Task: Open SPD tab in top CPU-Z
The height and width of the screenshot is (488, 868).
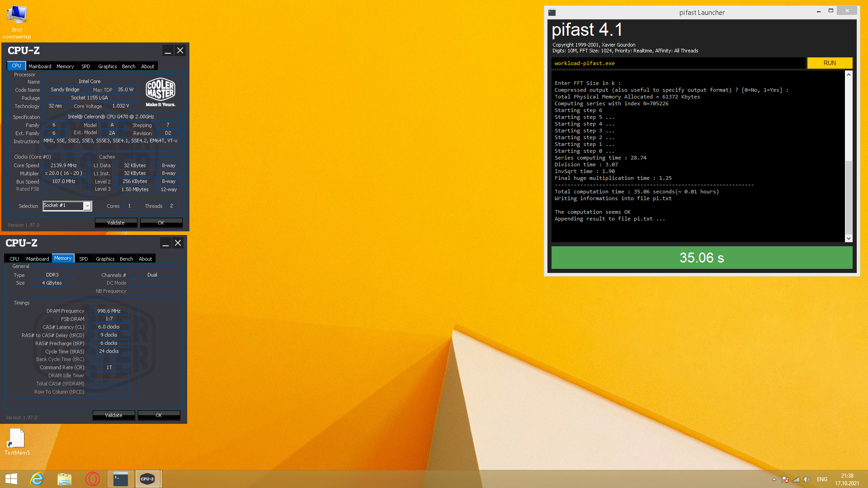Action: (85, 66)
